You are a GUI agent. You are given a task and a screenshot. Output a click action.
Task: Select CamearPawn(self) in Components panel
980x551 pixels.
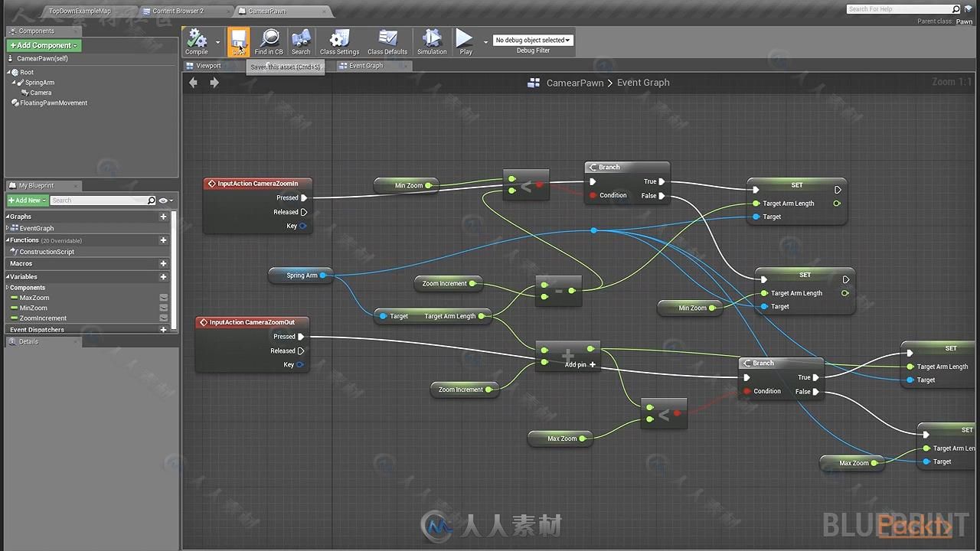[x=43, y=59]
